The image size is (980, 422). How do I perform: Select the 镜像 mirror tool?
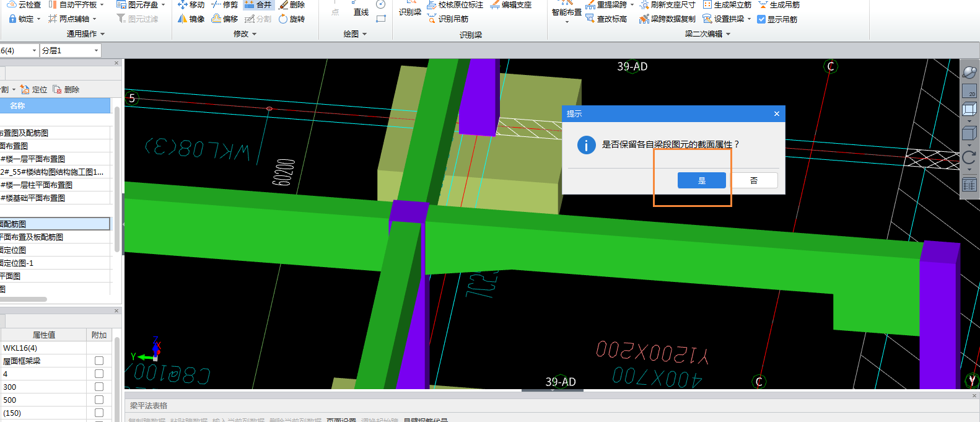click(x=191, y=19)
